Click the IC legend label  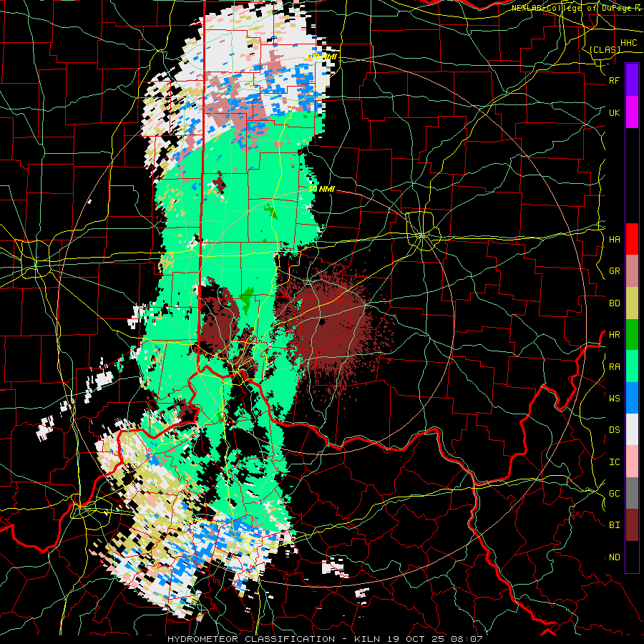pos(615,462)
